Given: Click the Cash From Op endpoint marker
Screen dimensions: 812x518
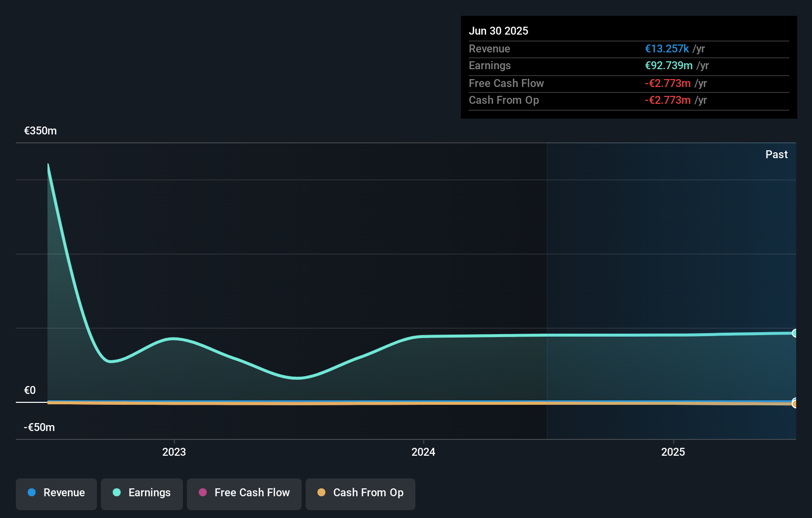Looking at the screenshot, I should click(795, 404).
